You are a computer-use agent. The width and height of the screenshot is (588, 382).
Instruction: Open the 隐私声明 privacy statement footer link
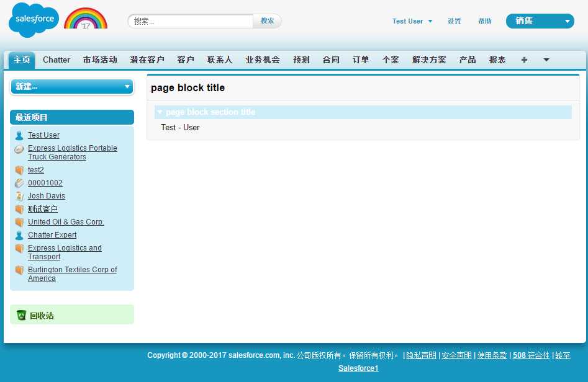click(421, 355)
